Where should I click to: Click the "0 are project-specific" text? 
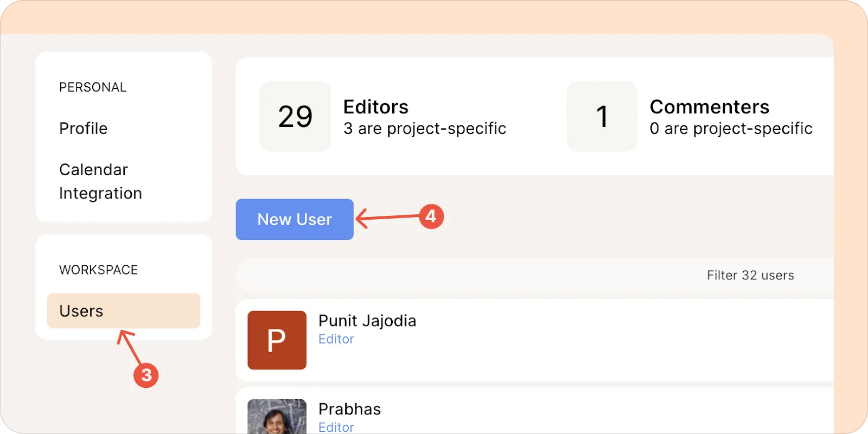coord(731,129)
